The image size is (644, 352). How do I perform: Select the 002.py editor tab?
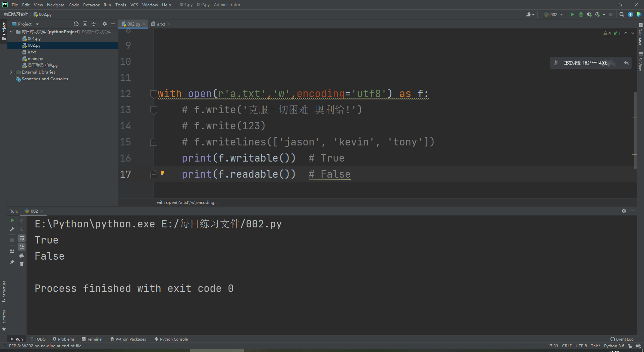click(133, 24)
